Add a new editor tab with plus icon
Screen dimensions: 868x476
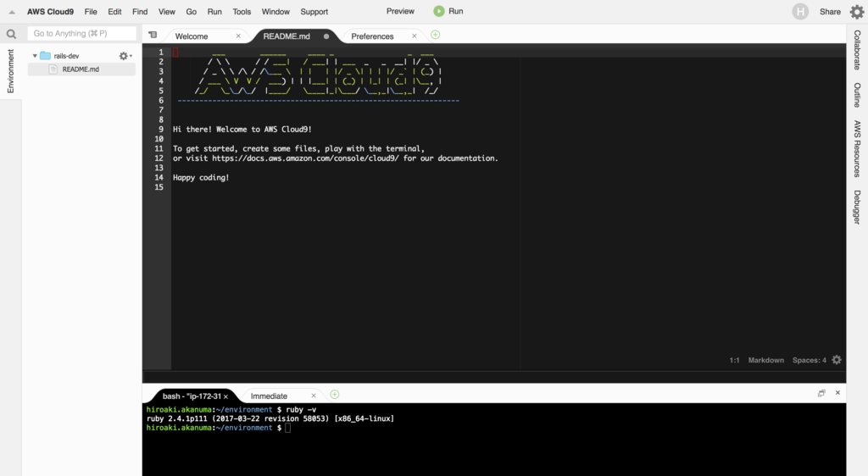pos(436,35)
